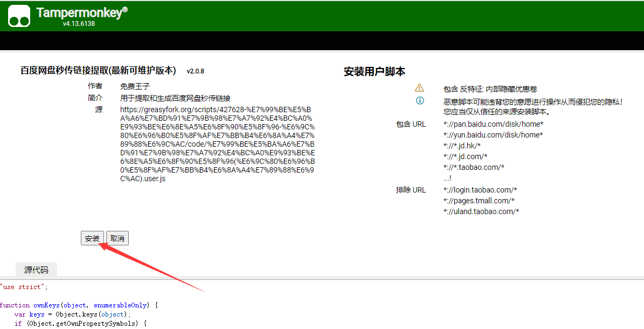The image size is (644, 329).
Task: Click the pages.tmall.com exclude URL entry
Action: [x=479, y=201]
